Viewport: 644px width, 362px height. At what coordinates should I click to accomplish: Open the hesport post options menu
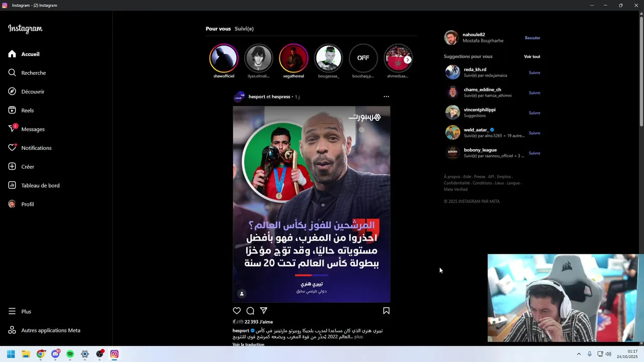pyautogui.click(x=386, y=97)
